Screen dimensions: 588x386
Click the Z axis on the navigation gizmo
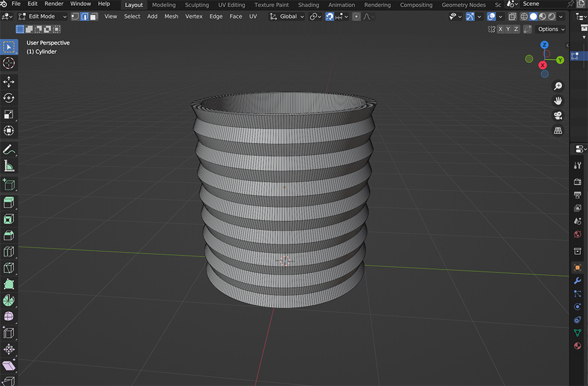pos(544,45)
